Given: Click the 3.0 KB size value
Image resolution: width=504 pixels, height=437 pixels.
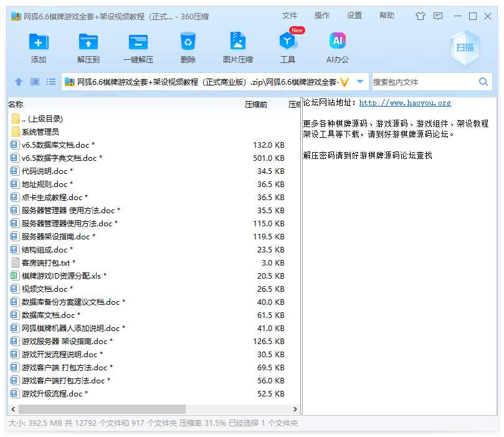Looking at the screenshot, I should pyautogui.click(x=273, y=262).
